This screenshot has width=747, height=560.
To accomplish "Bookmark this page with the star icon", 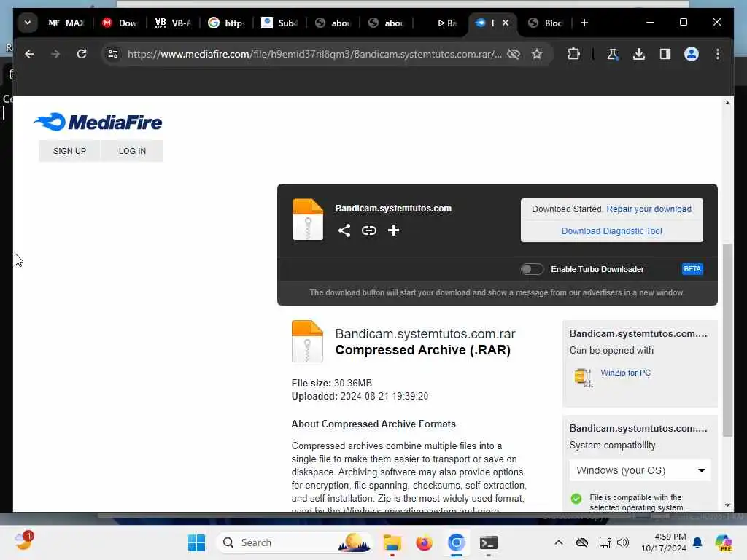I will (x=537, y=54).
